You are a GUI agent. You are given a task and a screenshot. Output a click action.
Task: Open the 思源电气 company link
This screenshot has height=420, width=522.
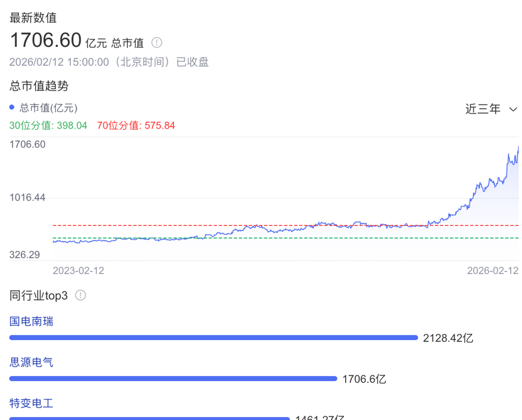point(31,362)
